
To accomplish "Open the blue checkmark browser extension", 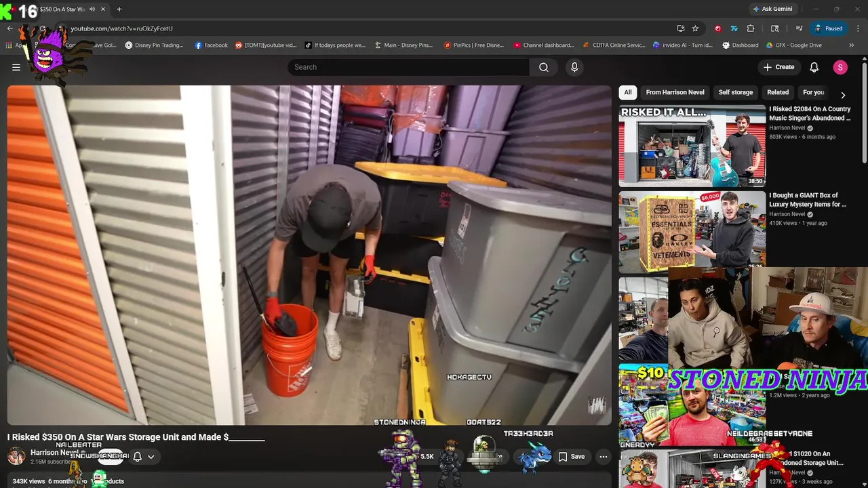I will (x=734, y=28).
